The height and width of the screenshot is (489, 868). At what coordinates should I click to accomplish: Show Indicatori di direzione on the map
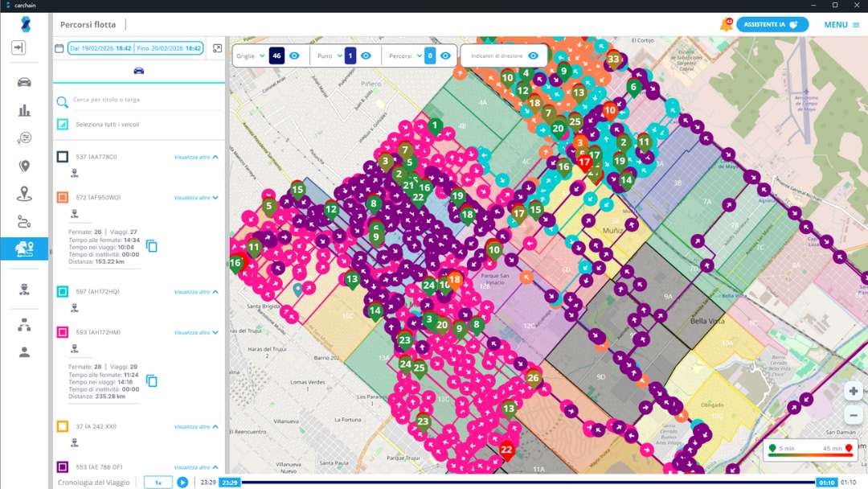pyautogui.click(x=532, y=55)
